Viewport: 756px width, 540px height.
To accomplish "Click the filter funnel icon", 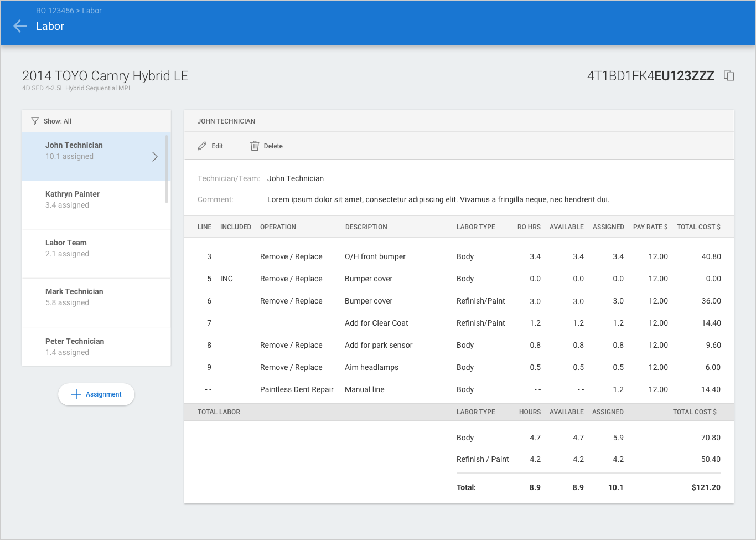I will [x=35, y=121].
